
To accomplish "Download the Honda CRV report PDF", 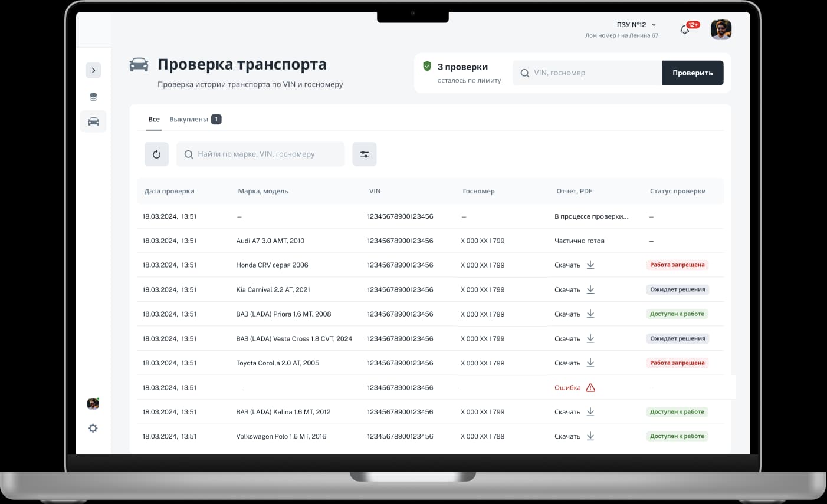I will coord(590,265).
